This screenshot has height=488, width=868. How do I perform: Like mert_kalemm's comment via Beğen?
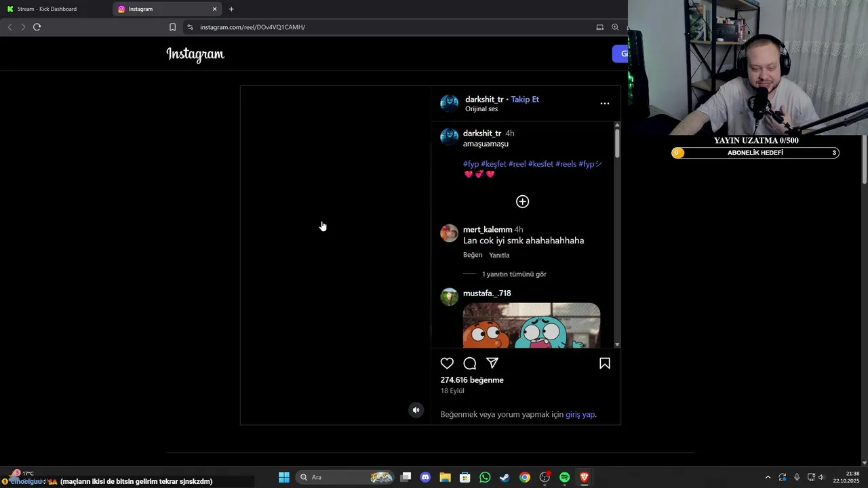[473, 255]
